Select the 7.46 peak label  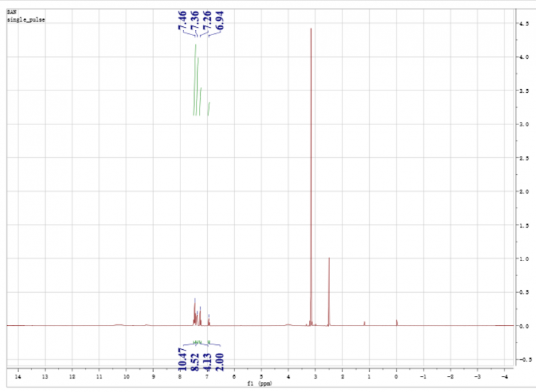coord(182,20)
